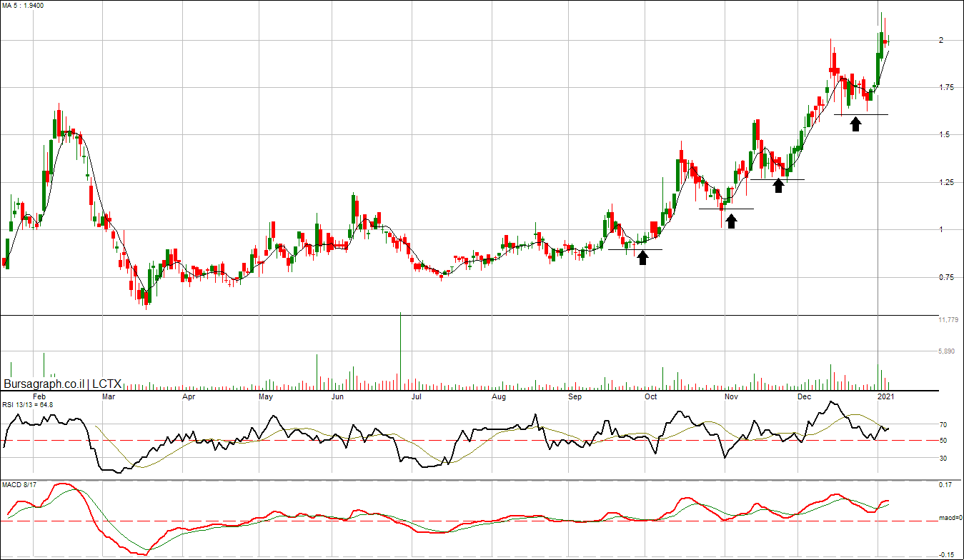
Task: Click the 0.17 MACD scale label
Action: 945,486
